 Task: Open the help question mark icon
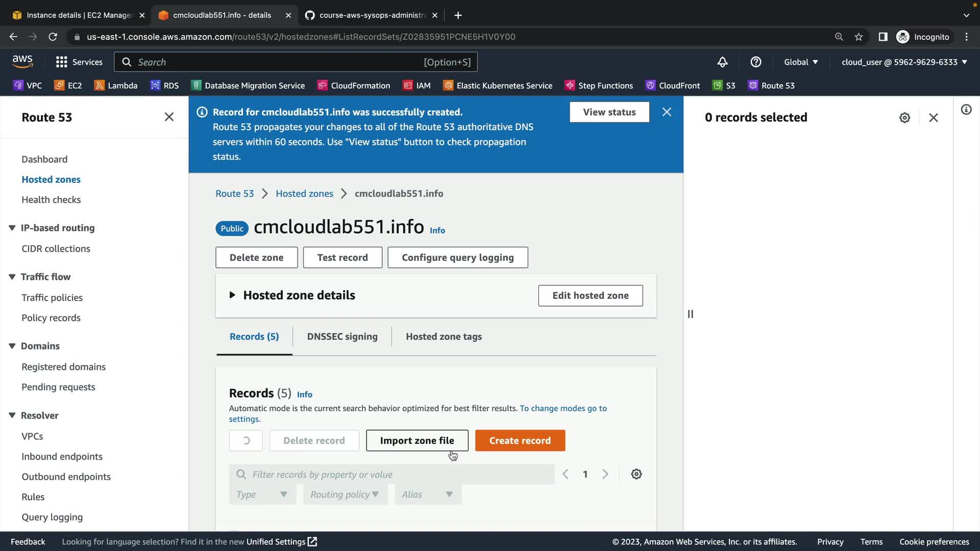point(756,62)
